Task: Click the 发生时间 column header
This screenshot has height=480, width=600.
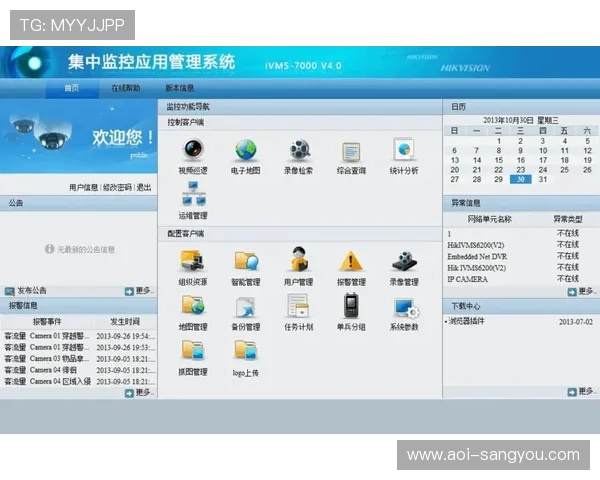Action: (x=125, y=322)
